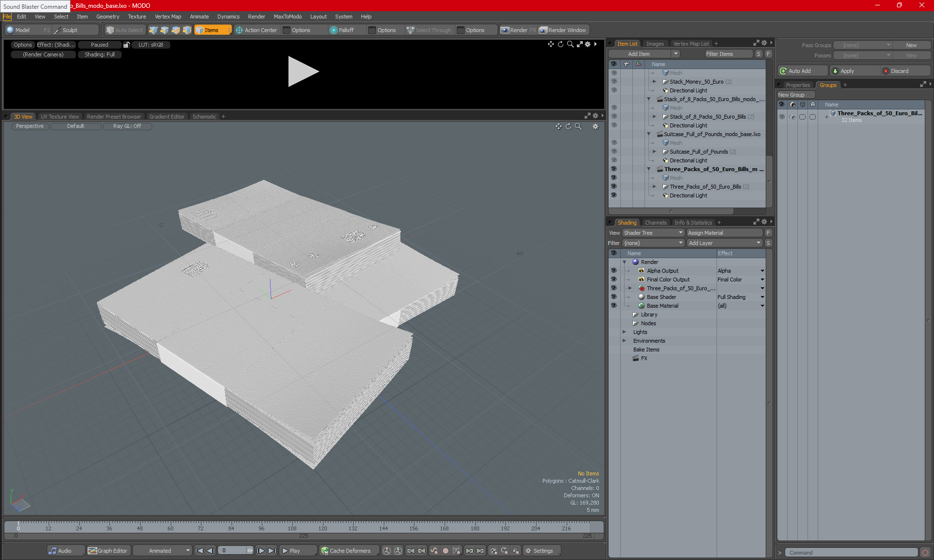Viewport: 934px width, 560px height.
Task: Click 3D viewport rotate icon
Action: pyautogui.click(x=568, y=126)
